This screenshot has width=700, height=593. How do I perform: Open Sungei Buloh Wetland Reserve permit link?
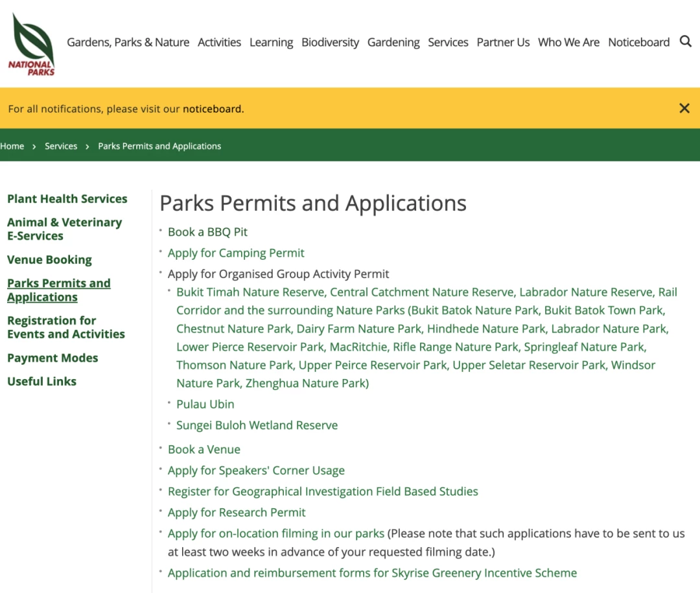(x=257, y=425)
